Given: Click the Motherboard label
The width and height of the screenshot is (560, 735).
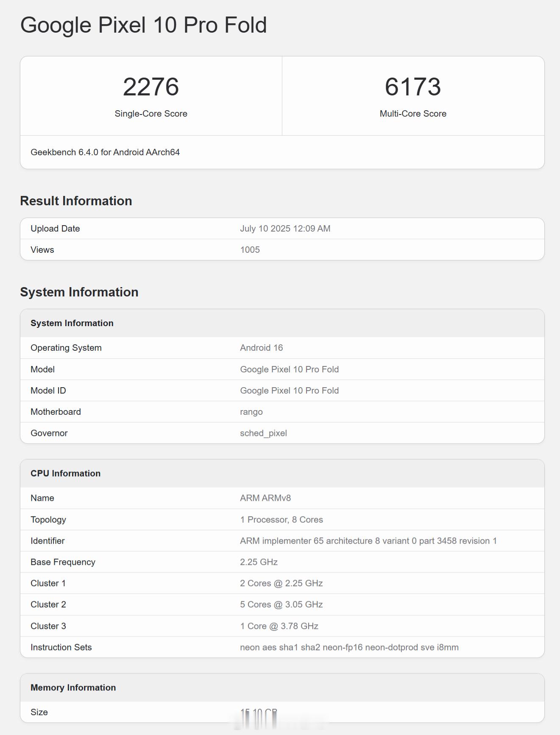Looking at the screenshot, I should tap(56, 412).
